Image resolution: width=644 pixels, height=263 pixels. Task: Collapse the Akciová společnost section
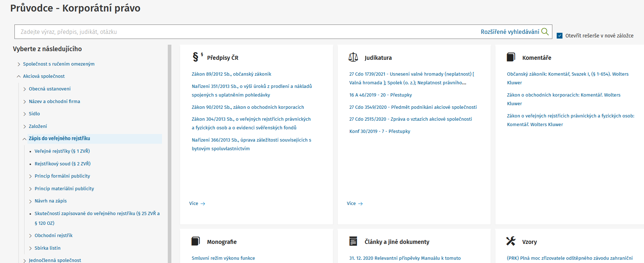click(x=19, y=76)
